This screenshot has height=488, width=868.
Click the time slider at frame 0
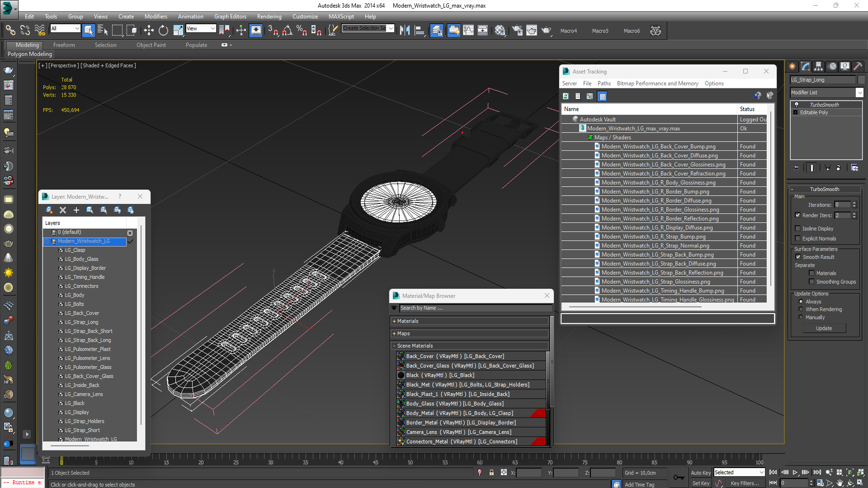point(61,461)
